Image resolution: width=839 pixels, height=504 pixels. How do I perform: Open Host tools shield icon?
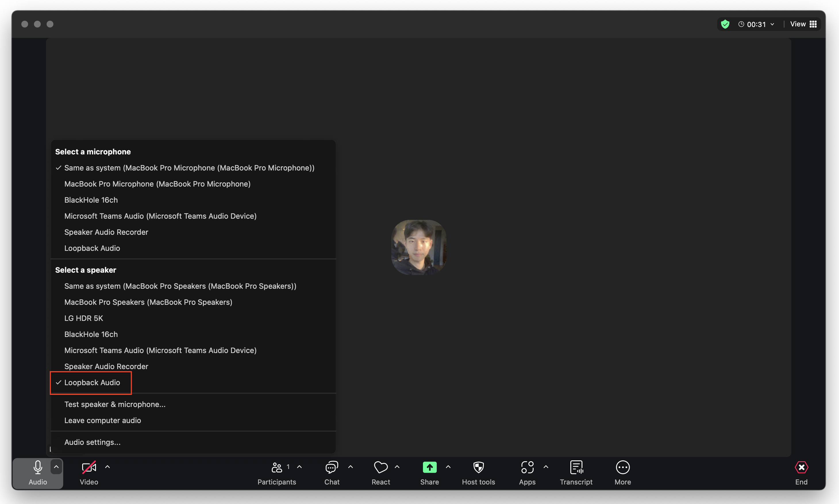478,468
